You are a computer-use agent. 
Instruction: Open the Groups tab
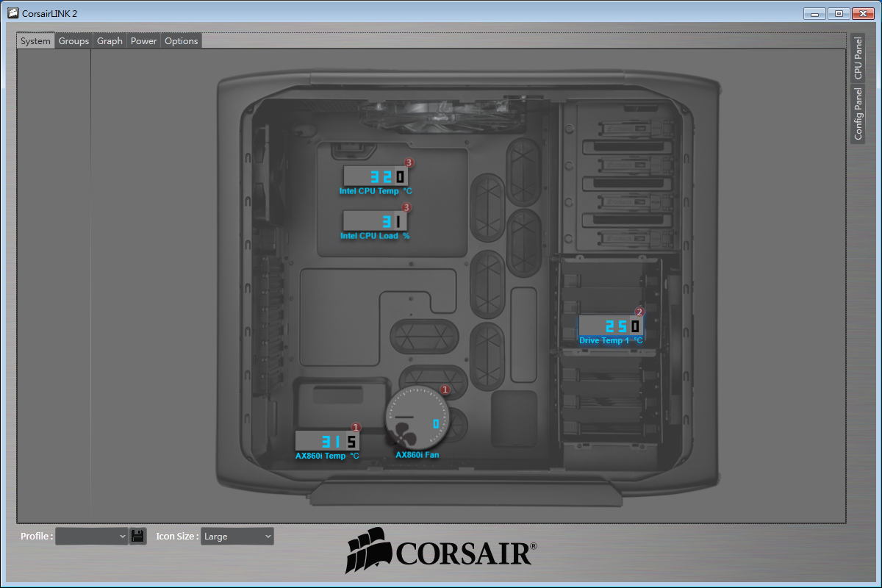tap(73, 41)
